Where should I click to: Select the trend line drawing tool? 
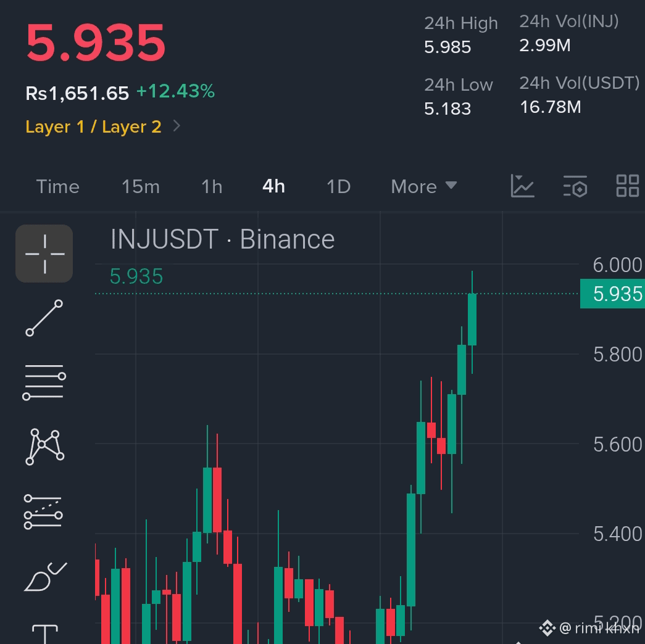click(x=44, y=318)
